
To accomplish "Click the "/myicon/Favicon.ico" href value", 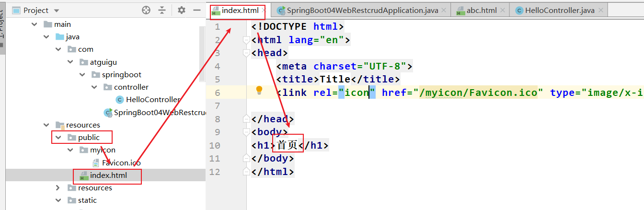I will (x=478, y=93).
